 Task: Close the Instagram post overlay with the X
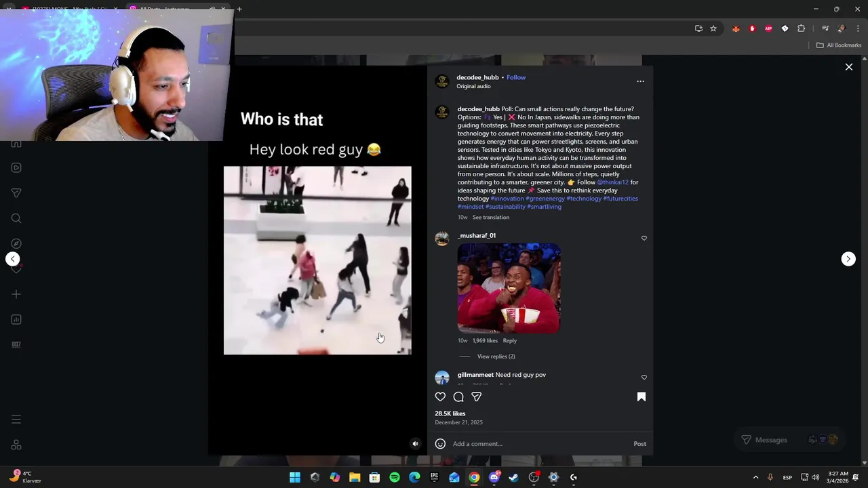[x=848, y=67]
